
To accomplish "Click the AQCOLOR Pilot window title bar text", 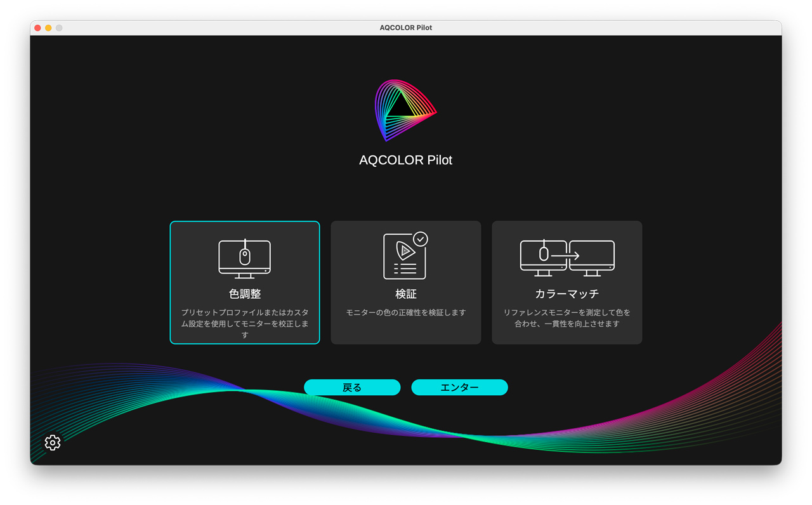I will click(x=406, y=28).
